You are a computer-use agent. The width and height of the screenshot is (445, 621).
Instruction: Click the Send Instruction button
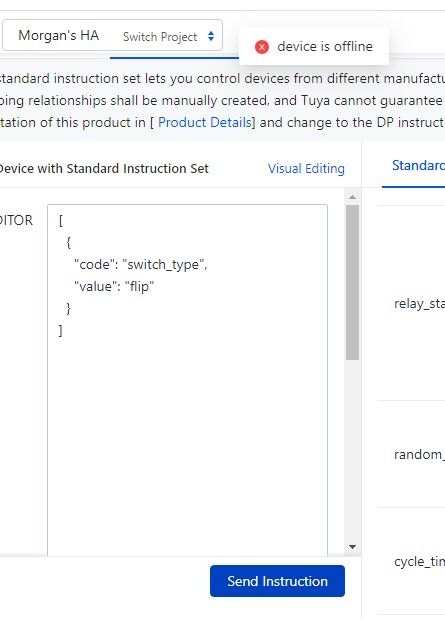coord(277,581)
